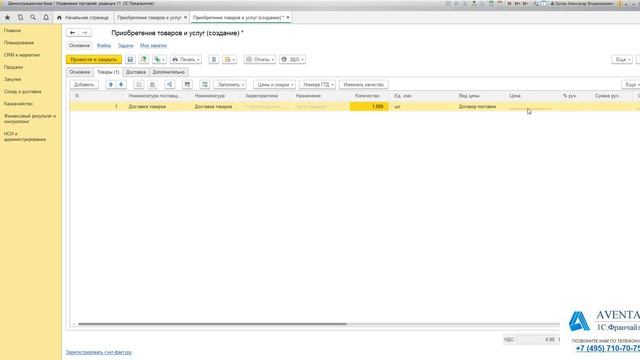Open the Закупки sidebar section
Screen dimensions: 640x360
[12, 80]
